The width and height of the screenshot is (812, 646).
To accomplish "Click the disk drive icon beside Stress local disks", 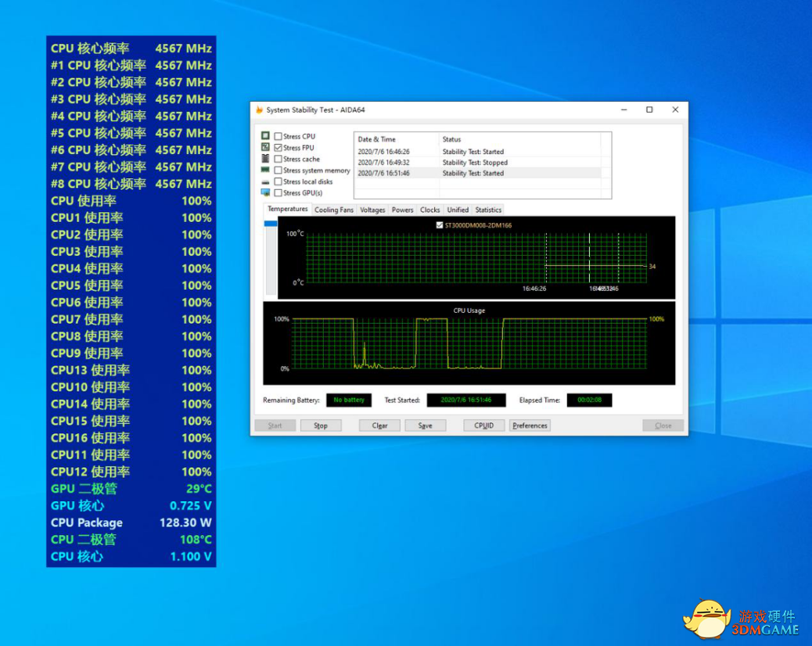I will pos(265,181).
